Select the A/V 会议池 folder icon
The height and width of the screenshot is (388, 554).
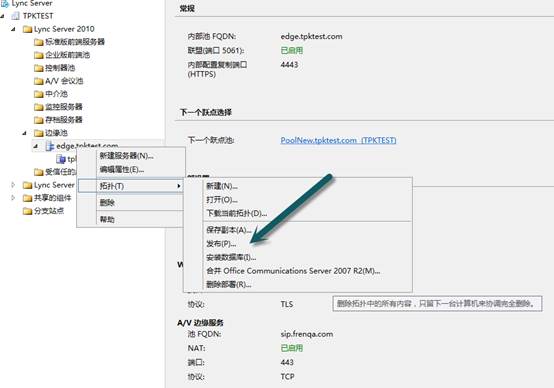click(x=39, y=81)
